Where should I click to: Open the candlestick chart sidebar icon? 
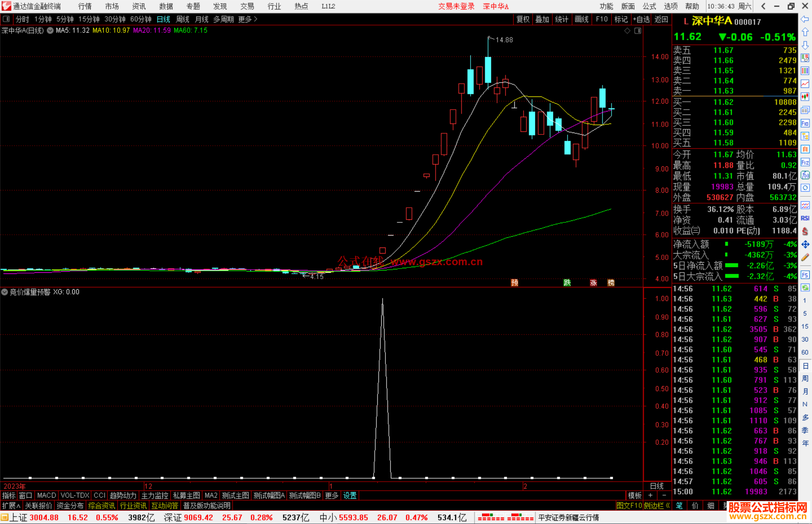coord(805,97)
